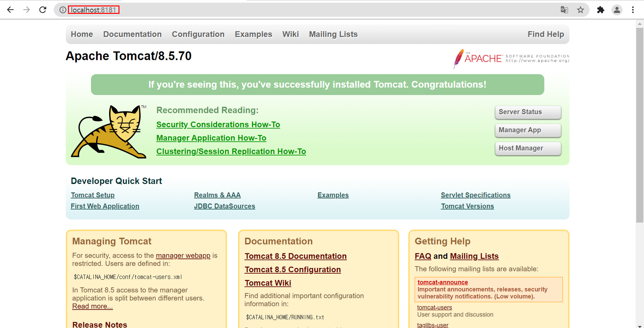This screenshot has height=328, width=644.
Task: Open the FAQ link
Action: click(x=423, y=256)
